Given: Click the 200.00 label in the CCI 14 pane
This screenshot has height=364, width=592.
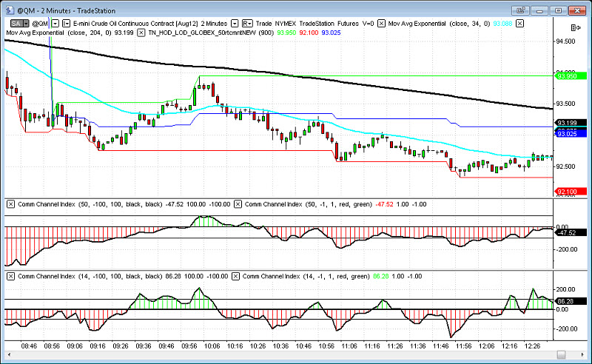Looking at the screenshot, I should (566, 289).
